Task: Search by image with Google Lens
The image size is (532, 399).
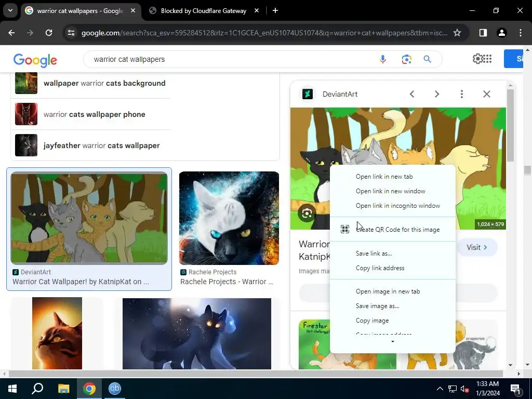Action: point(406,59)
